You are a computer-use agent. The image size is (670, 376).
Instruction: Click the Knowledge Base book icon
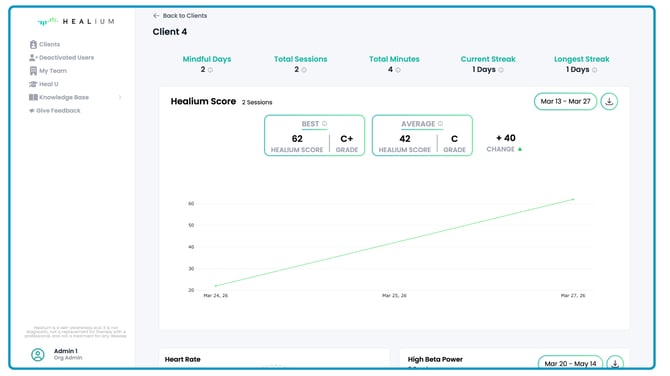click(x=33, y=97)
